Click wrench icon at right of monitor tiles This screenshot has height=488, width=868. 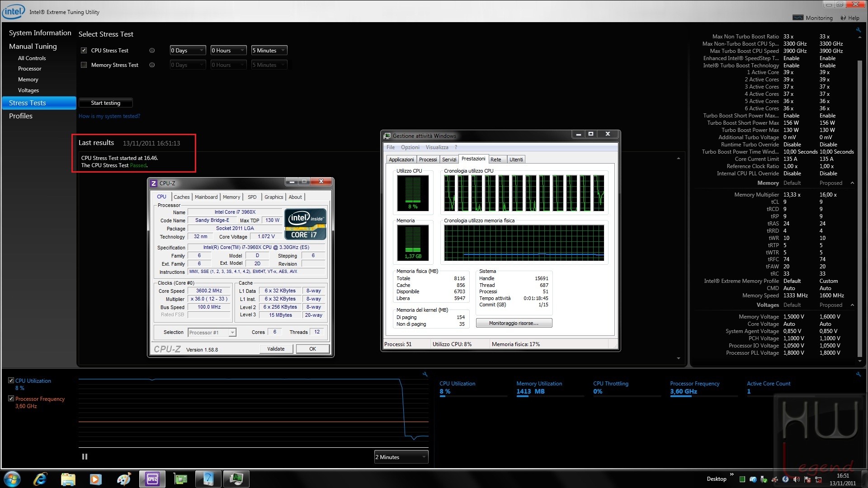click(858, 374)
